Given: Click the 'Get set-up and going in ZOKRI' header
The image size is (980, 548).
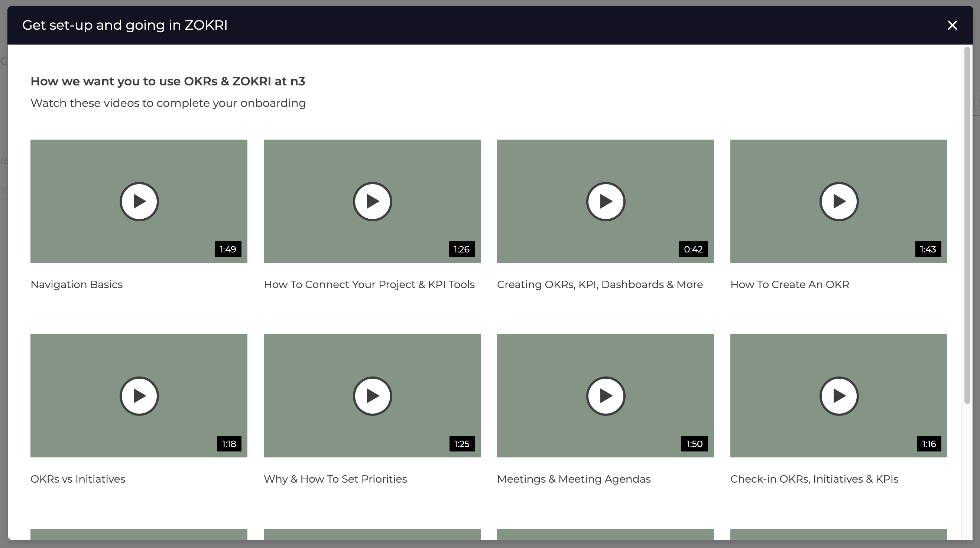Looking at the screenshot, I should 125,25.
